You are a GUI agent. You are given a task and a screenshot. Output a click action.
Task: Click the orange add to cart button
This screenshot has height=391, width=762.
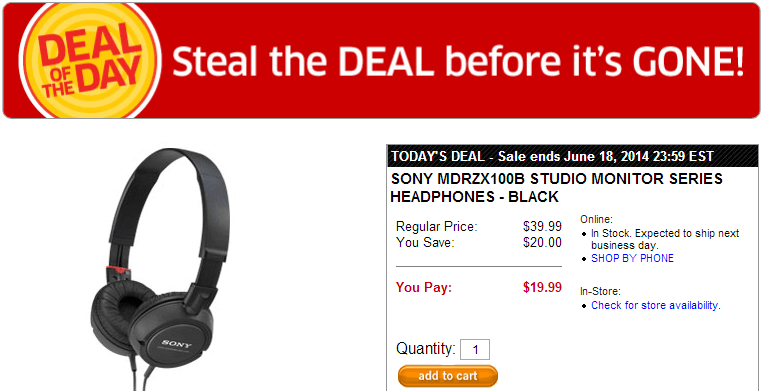pyautogui.click(x=448, y=376)
